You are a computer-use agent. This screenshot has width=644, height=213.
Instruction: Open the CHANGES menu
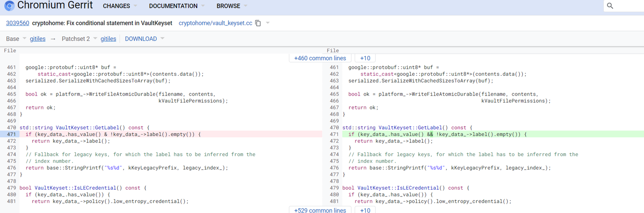(120, 6)
